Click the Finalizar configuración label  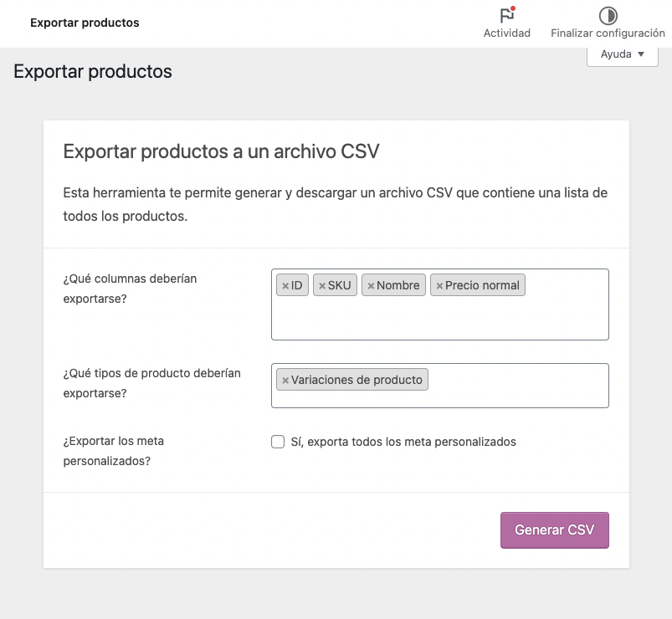[608, 33]
